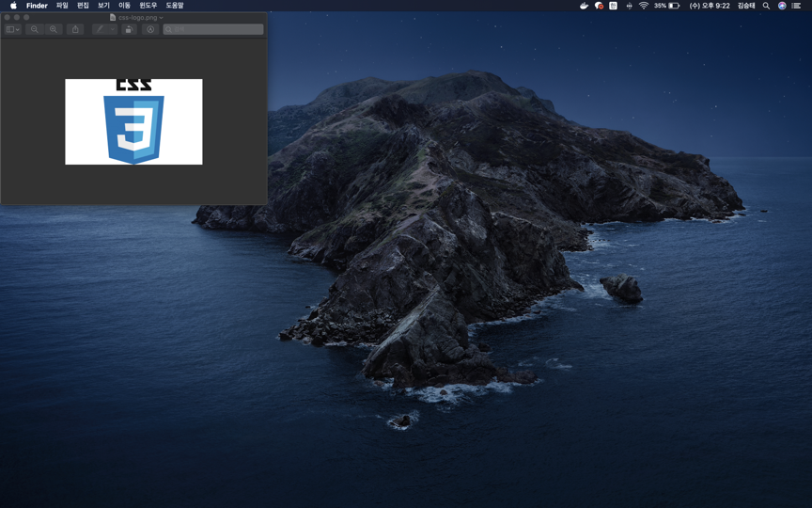Zoom out on the css-logo image

(x=34, y=29)
